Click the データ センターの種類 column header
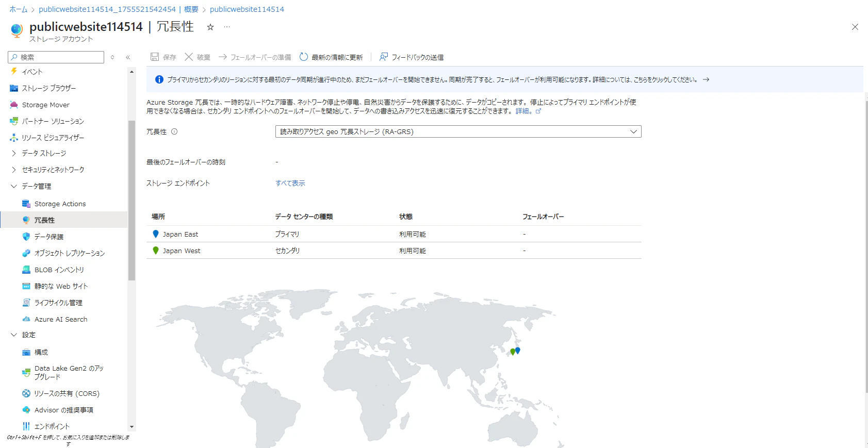Screen dimensions: 868x448 (304, 217)
